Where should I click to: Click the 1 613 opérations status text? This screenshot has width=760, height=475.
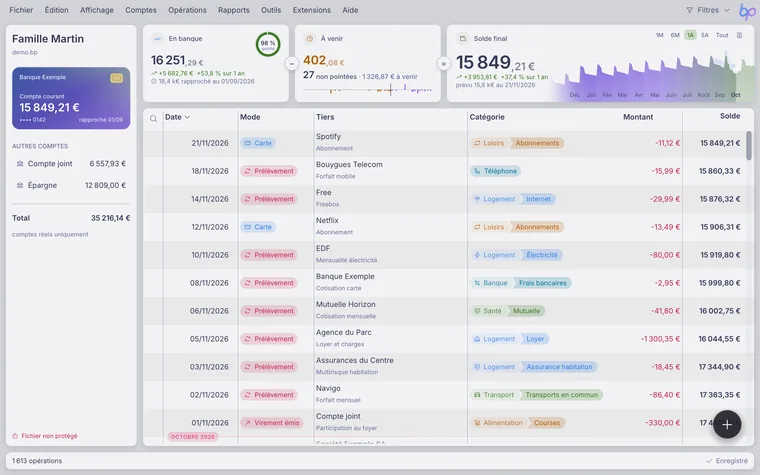coord(37,461)
